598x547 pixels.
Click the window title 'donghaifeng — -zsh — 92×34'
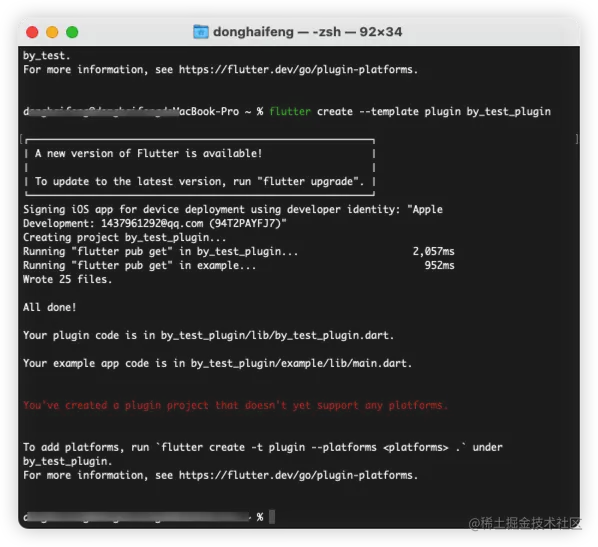(307, 32)
